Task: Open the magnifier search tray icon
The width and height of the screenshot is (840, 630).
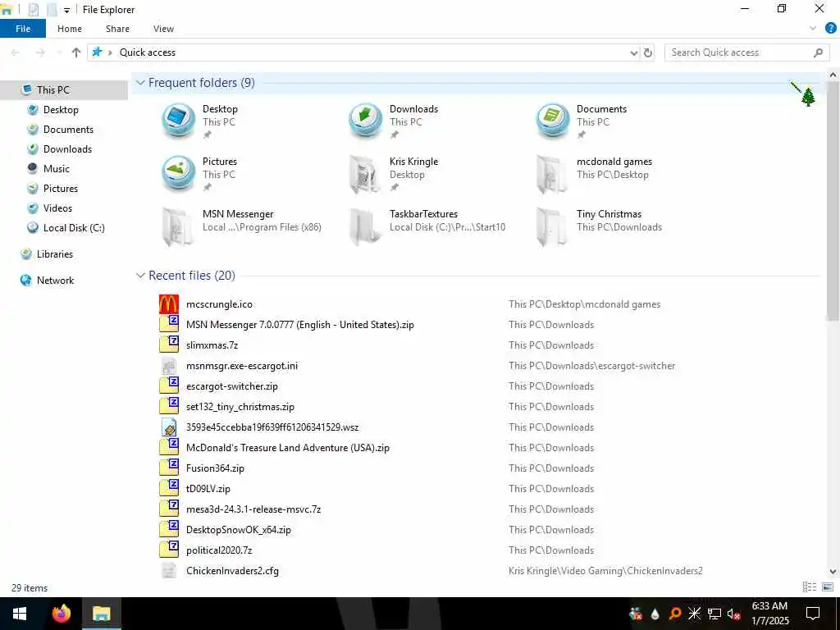Action: pos(675,614)
